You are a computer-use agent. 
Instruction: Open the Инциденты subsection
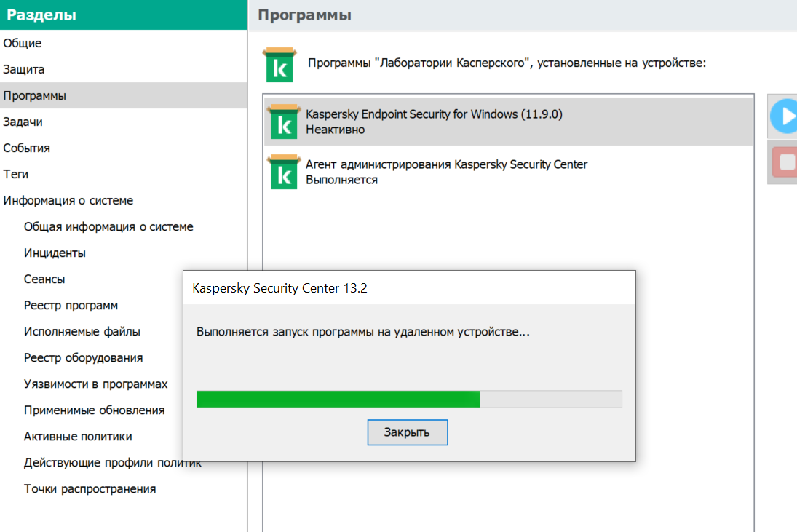click(55, 253)
